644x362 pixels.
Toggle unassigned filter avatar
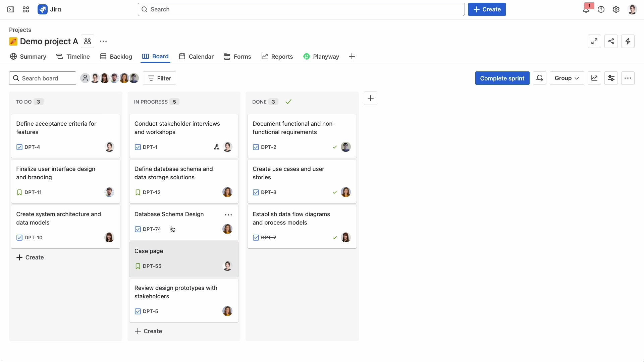coord(85,78)
